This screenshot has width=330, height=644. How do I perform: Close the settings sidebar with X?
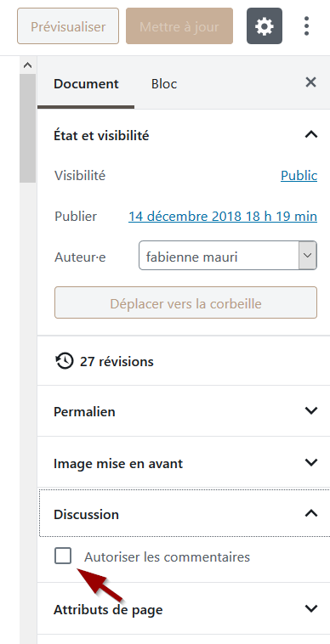[x=310, y=82]
